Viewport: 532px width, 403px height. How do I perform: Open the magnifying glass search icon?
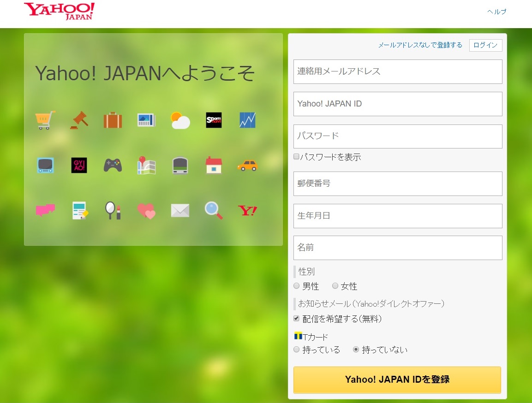point(214,210)
